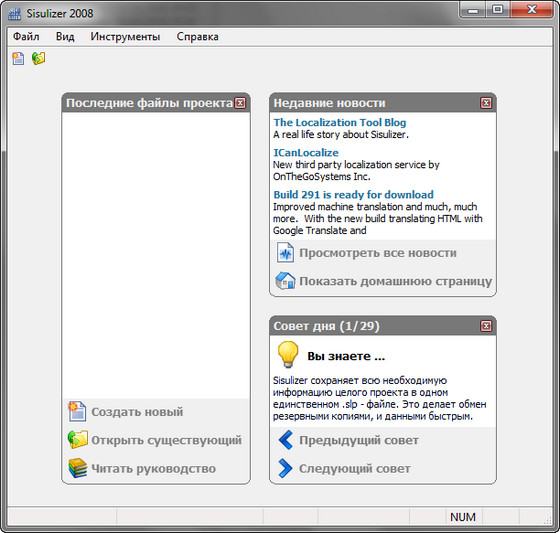Click the Open project folder toolbar icon
The width and height of the screenshot is (560, 533).
click(39, 58)
